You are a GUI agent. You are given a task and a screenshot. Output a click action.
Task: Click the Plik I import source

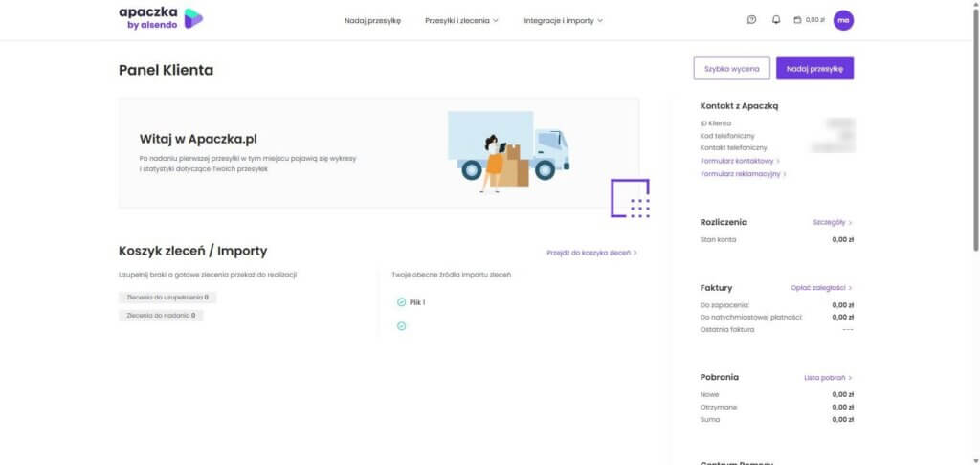[417, 302]
